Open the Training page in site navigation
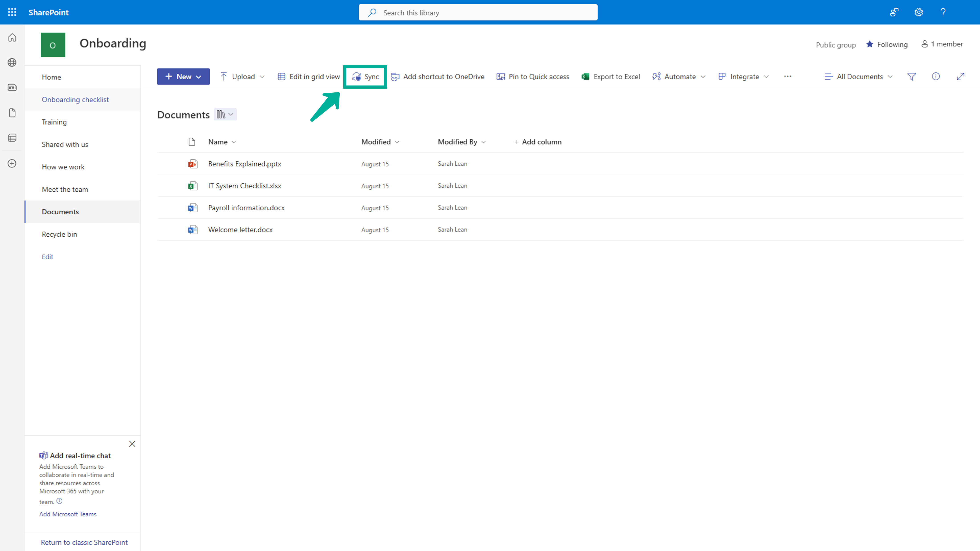This screenshot has height=551, width=980. [54, 122]
